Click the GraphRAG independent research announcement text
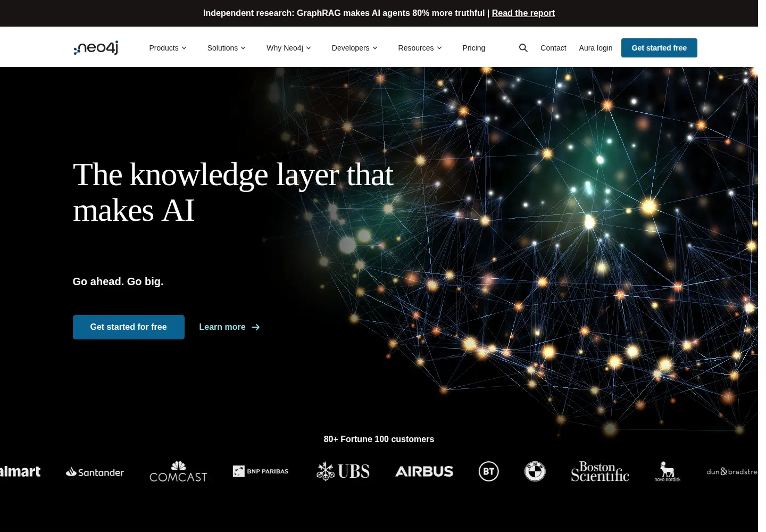 pos(344,13)
